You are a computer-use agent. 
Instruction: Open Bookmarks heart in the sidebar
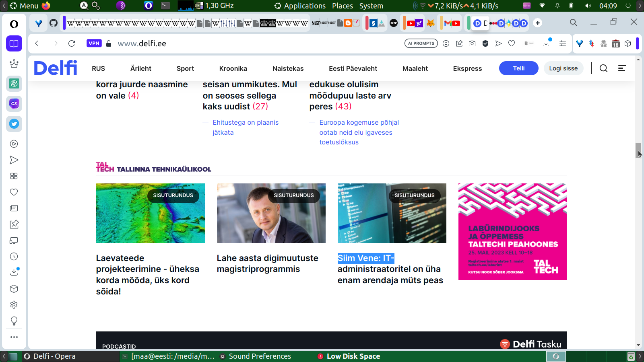14,192
